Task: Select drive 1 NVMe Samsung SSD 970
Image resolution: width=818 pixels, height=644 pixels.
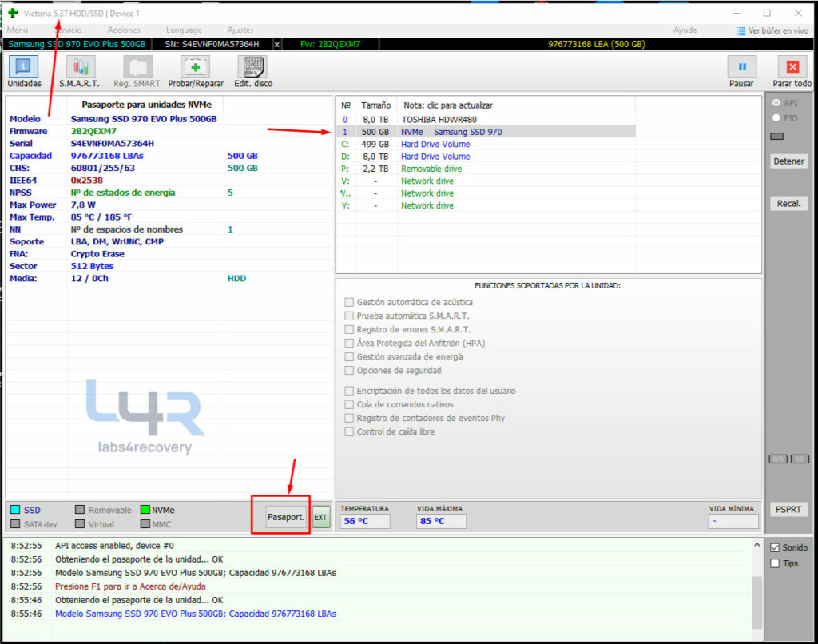Action: [486, 132]
